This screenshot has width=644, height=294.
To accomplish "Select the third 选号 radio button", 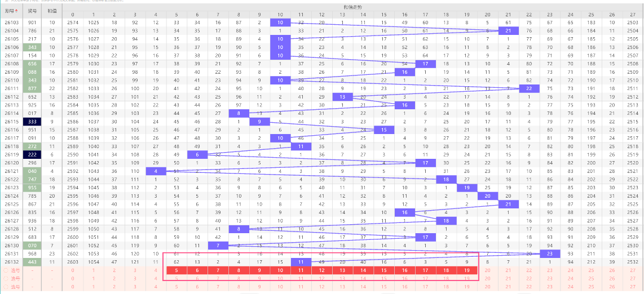I will (x=6, y=287).
